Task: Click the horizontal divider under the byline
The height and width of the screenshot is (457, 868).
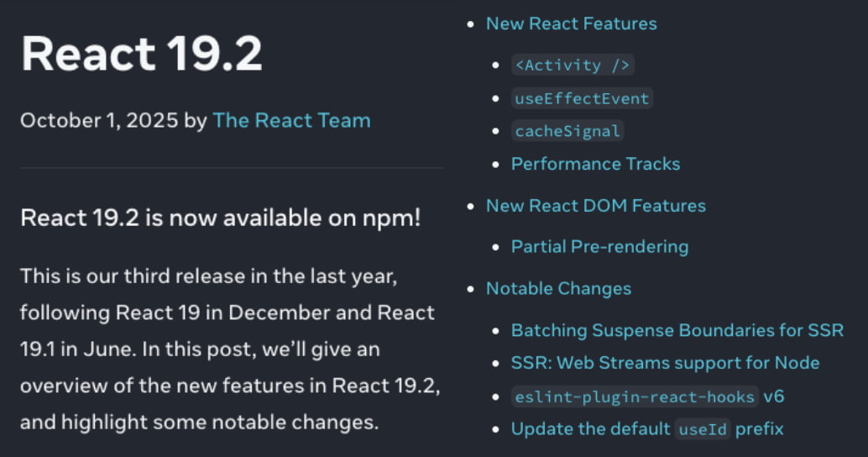Action: tap(232, 168)
